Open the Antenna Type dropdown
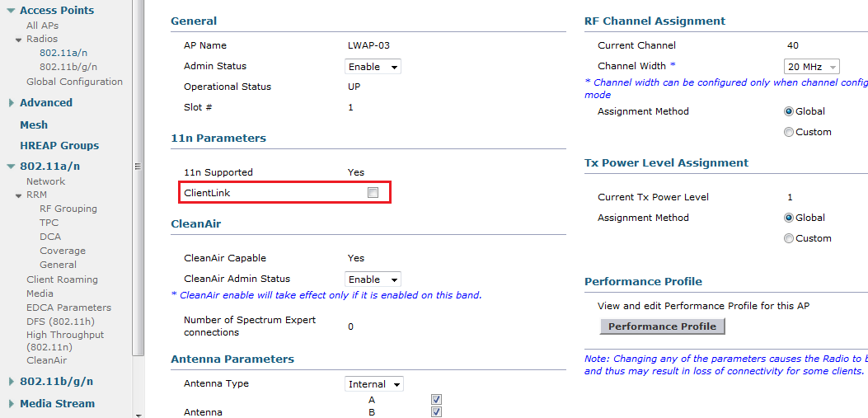Viewport: 868px width, 418px height. point(373,384)
